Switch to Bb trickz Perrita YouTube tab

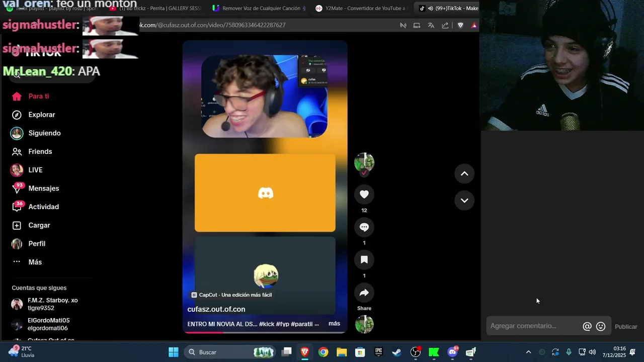click(155, 8)
